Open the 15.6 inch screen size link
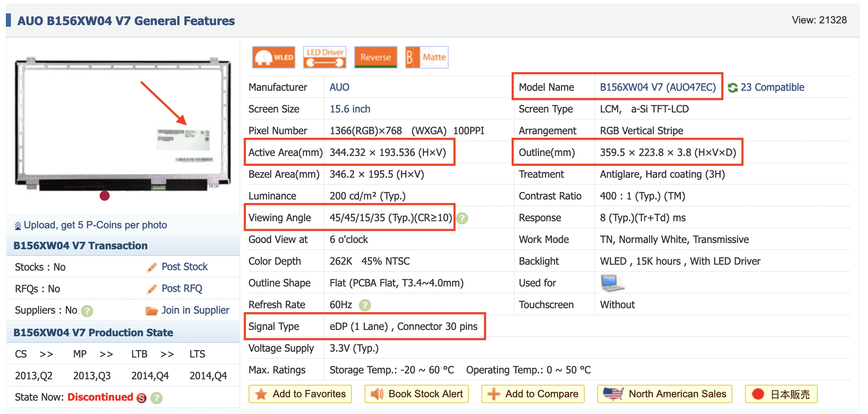868x414 pixels. 350,109
